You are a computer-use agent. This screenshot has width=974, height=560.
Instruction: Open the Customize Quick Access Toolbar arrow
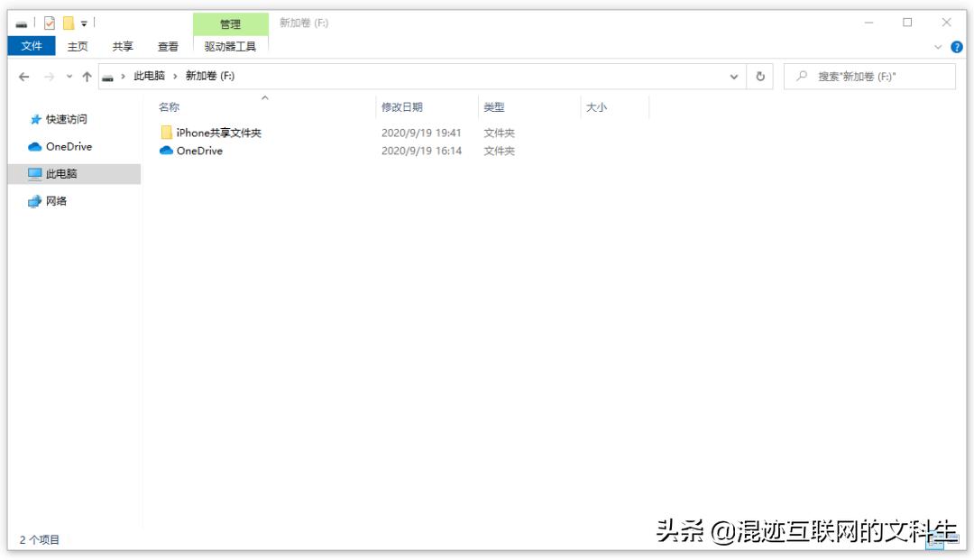point(83,23)
